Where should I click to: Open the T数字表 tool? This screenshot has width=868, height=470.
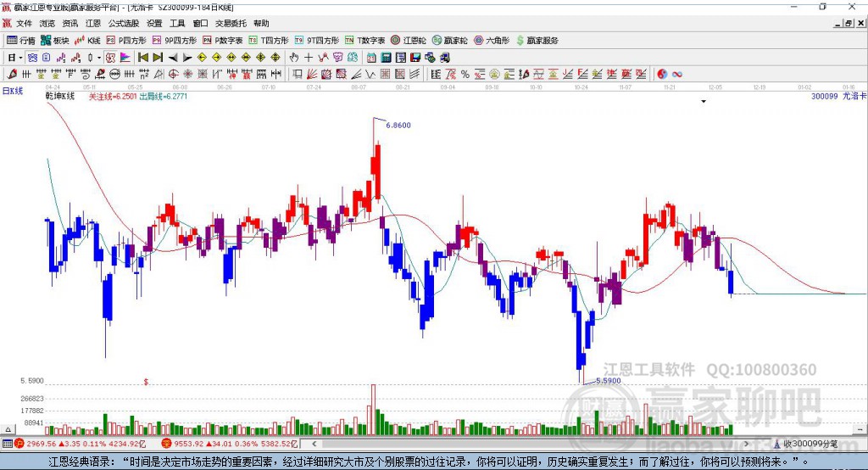(x=364, y=41)
